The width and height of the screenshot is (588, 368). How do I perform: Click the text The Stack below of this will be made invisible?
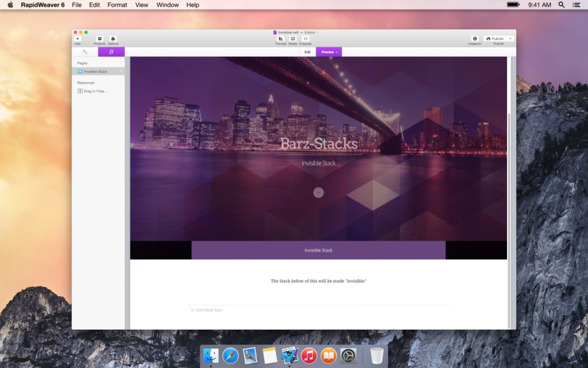pos(319,280)
